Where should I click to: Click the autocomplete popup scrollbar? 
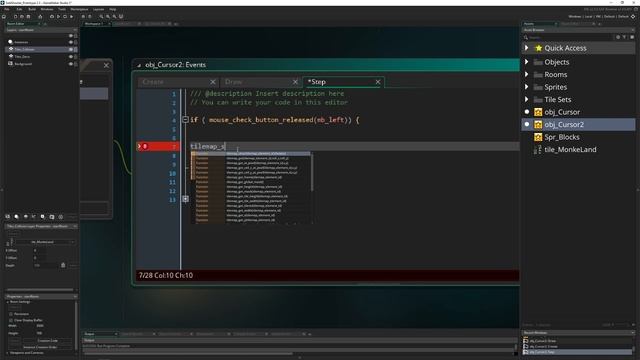tap(312, 171)
